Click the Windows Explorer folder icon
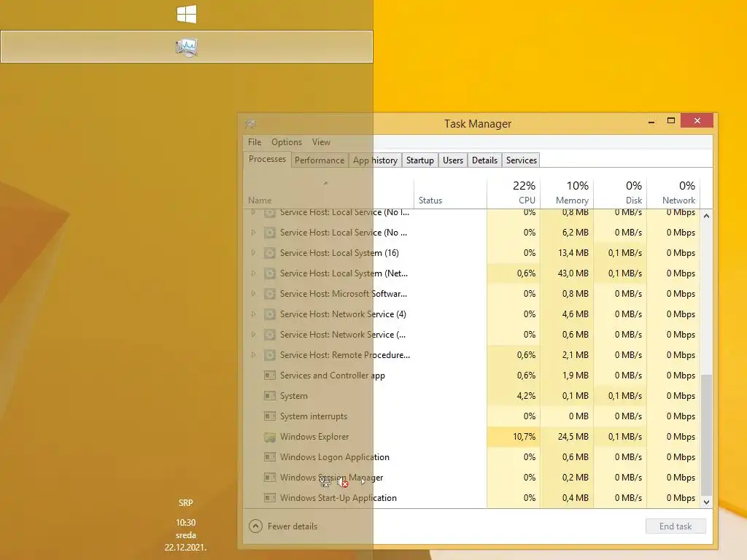The width and height of the screenshot is (747, 560). click(270, 437)
